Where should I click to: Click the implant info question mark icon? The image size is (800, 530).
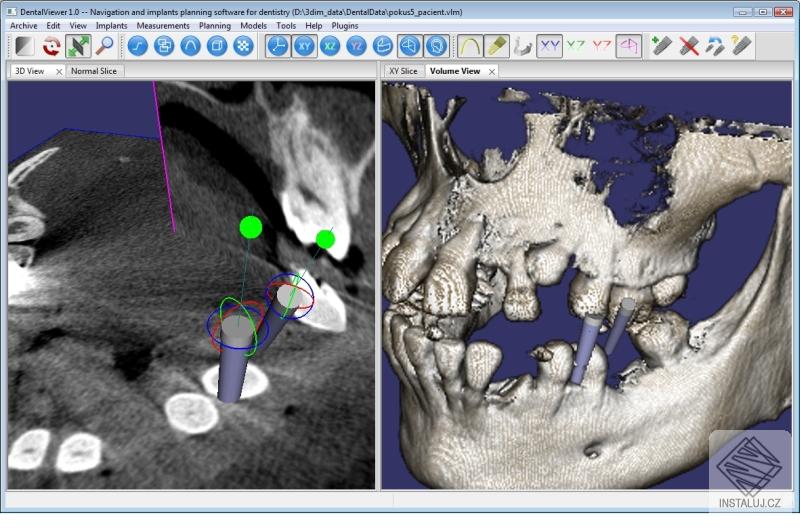742,46
